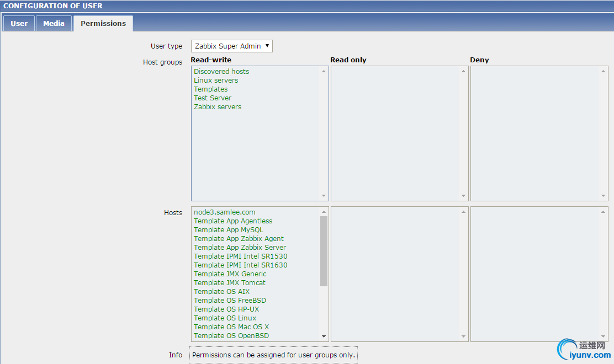This screenshot has height=364, width=614.
Task: Select the Permissions tab
Action: (103, 24)
